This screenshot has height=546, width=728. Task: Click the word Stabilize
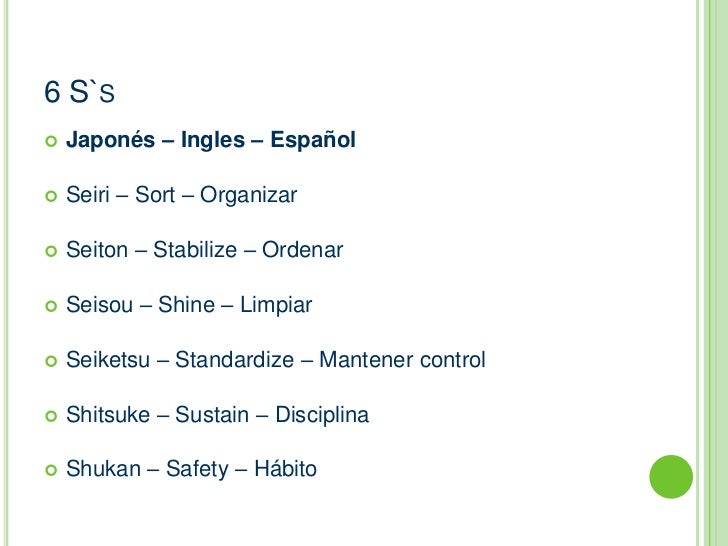click(195, 249)
